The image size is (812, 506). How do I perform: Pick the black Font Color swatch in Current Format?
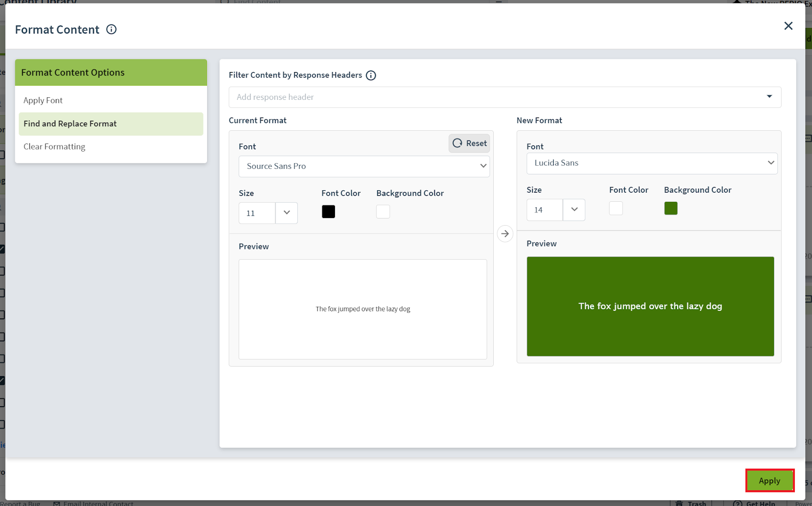coord(328,212)
